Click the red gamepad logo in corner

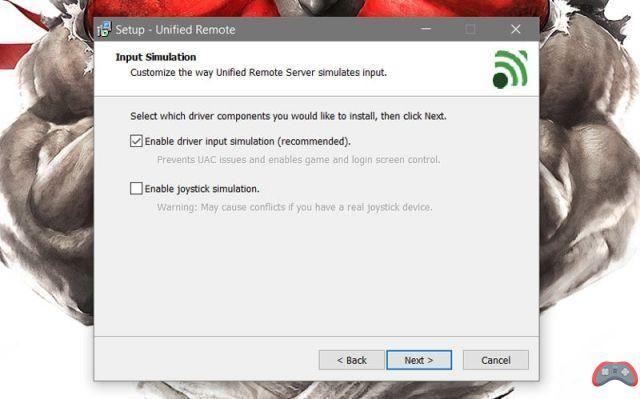click(x=615, y=374)
